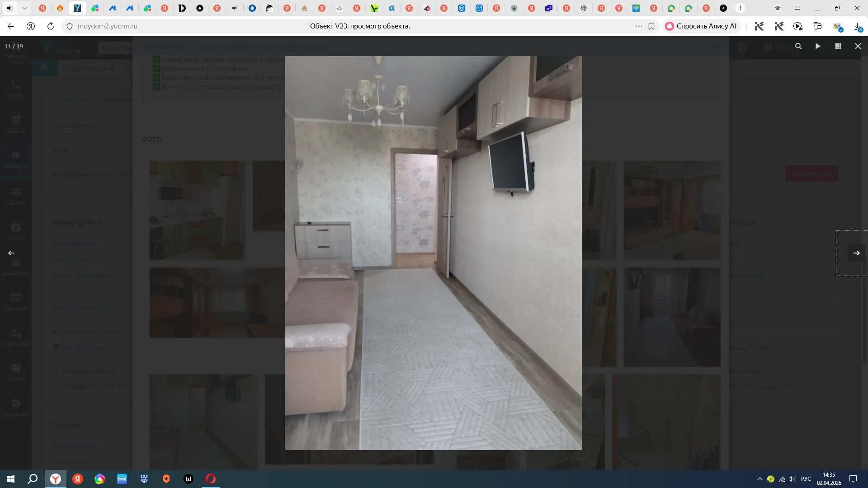Viewport: 868px width, 488px height.
Task: Switch to the flower-shaped favicon tab
Action: click(x=584, y=8)
